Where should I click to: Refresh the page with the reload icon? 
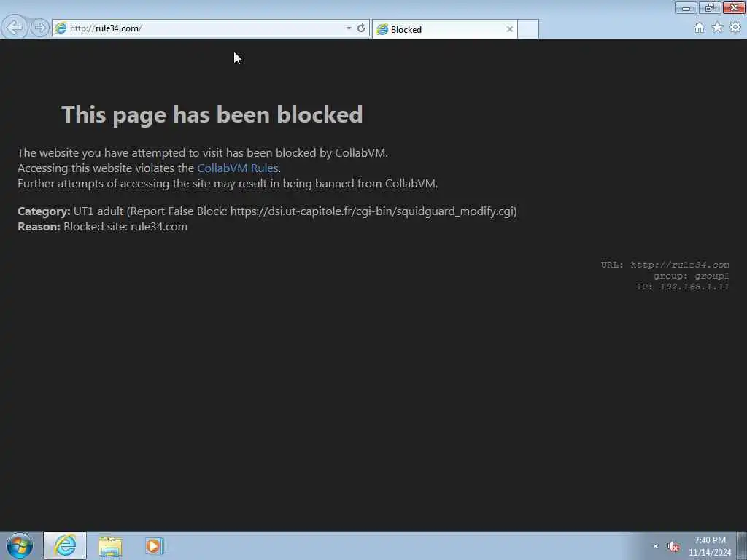[x=361, y=28]
